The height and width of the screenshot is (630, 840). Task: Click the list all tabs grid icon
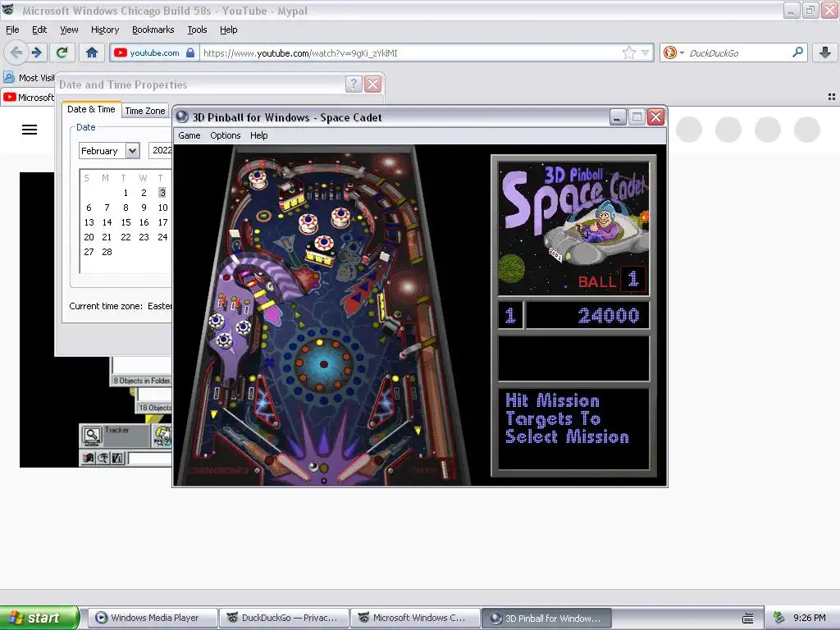(x=832, y=97)
